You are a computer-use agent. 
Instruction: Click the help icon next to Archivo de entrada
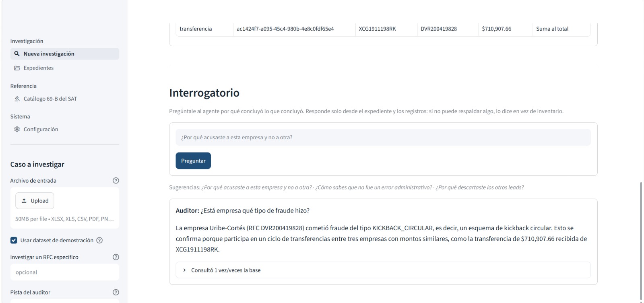116,181
